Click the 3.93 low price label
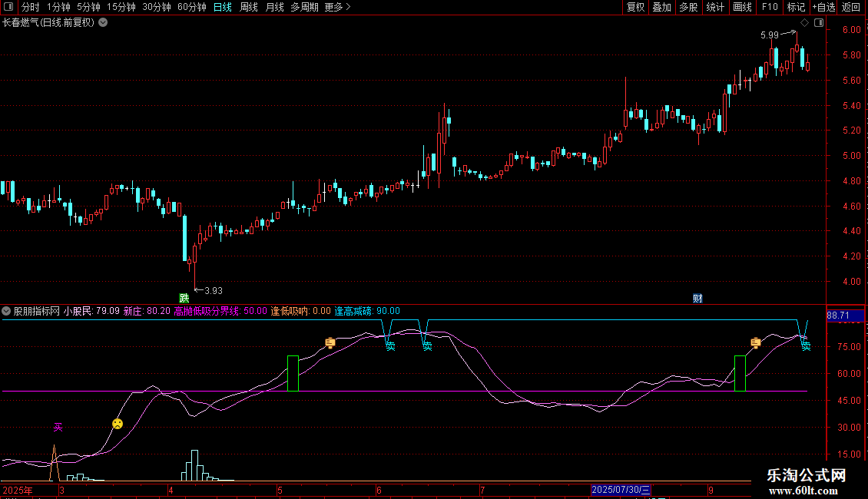The image size is (868, 499). (x=214, y=291)
